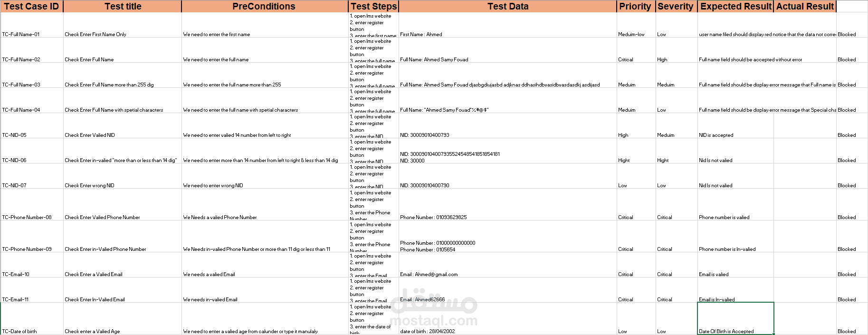Select cell 'TC-Full Name-01'
The image size is (868, 335).
click(32, 25)
